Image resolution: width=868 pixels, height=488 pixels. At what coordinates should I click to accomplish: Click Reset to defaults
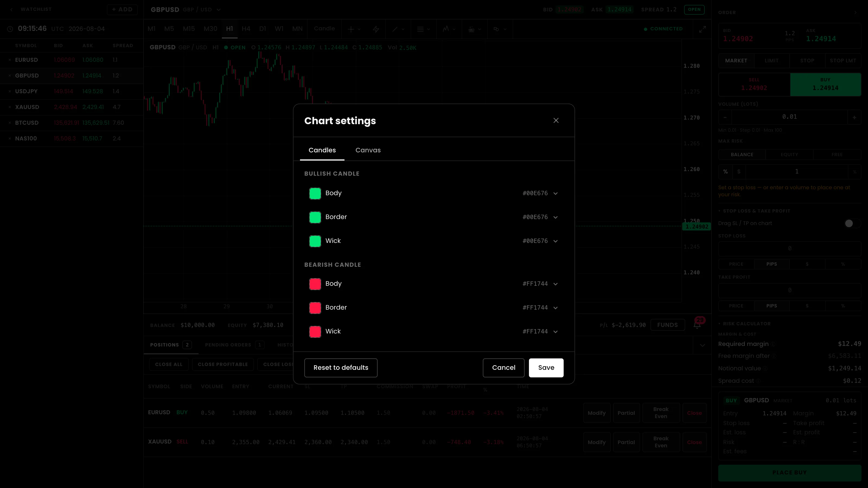pyautogui.click(x=341, y=368)
